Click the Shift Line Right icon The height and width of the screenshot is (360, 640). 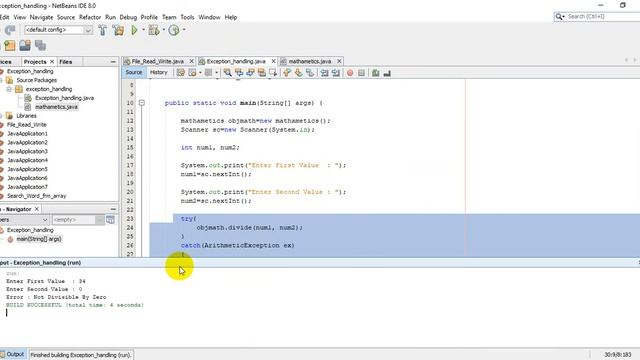click(x=336, y=73)
